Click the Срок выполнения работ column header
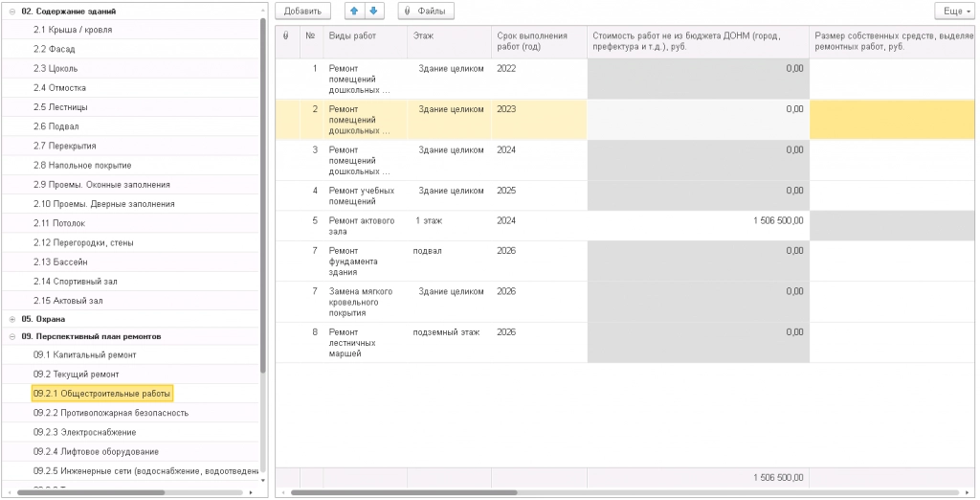980x500 pixels. 533,41
